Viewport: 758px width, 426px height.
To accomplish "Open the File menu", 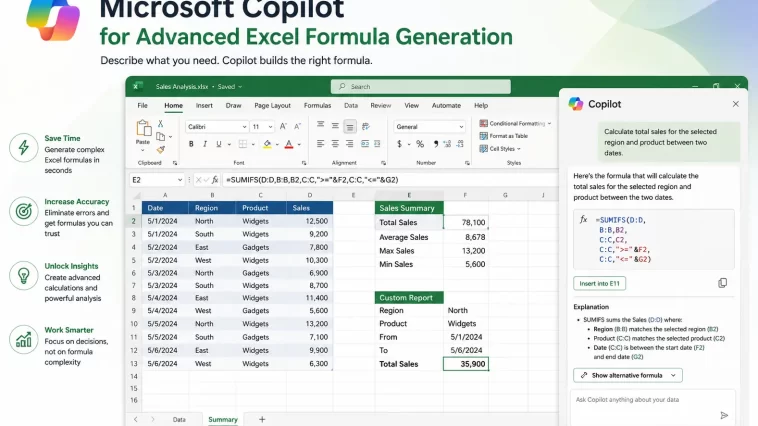I will [142, 105].
